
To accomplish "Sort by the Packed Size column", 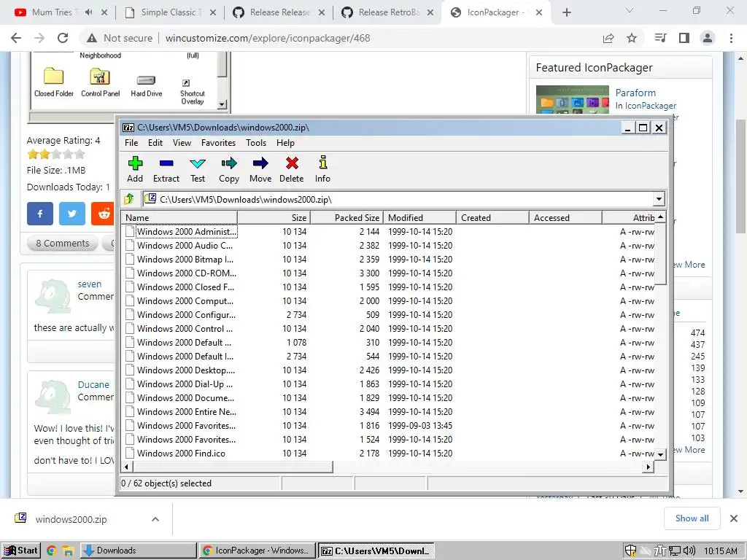I will (347, 217).
